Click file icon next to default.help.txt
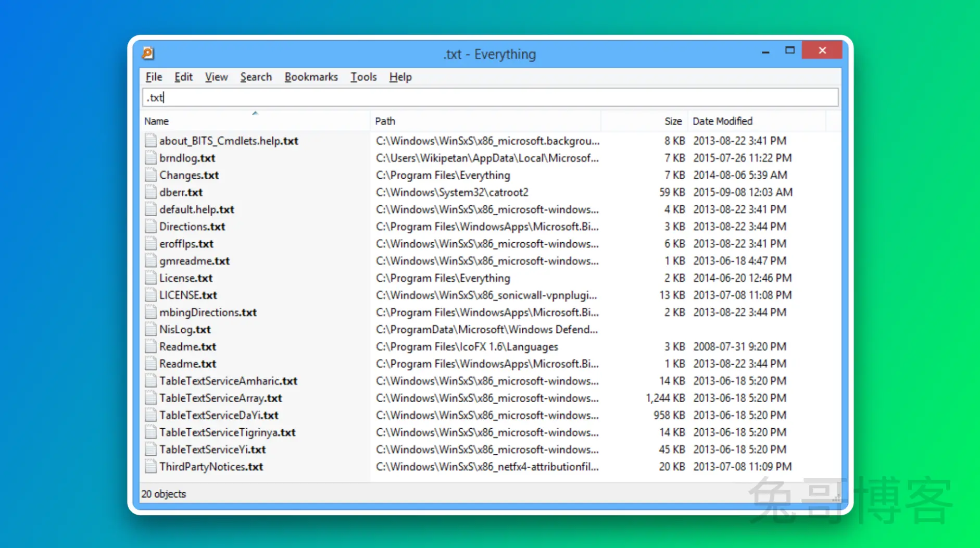This screenshot has width=980, height=548. click(150, 209)
